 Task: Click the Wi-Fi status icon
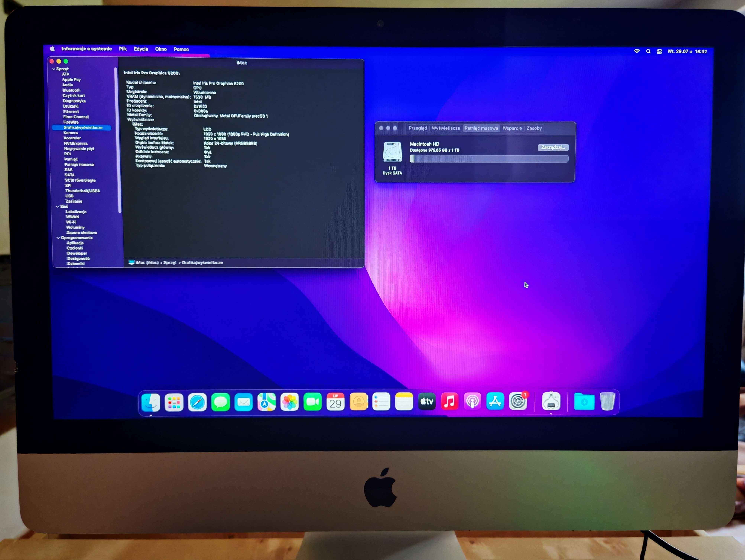[x=637, y=51]
